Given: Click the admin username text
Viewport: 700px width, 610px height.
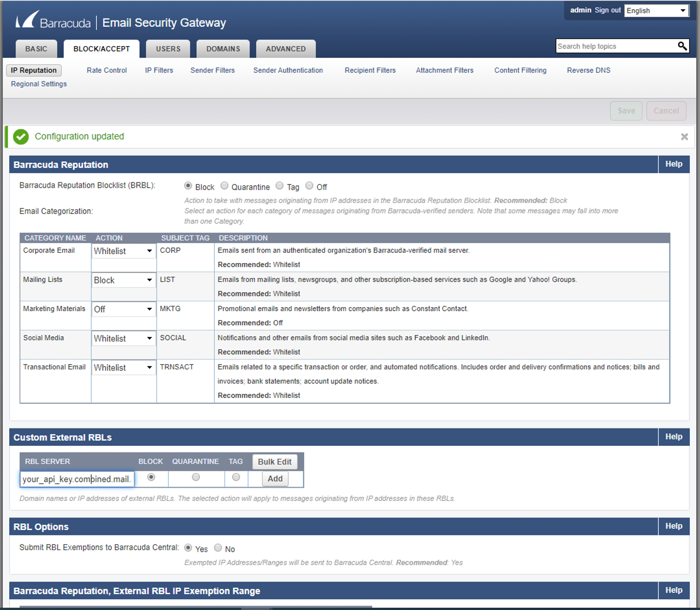Looking at the screenshot, I should coord(581,10).
